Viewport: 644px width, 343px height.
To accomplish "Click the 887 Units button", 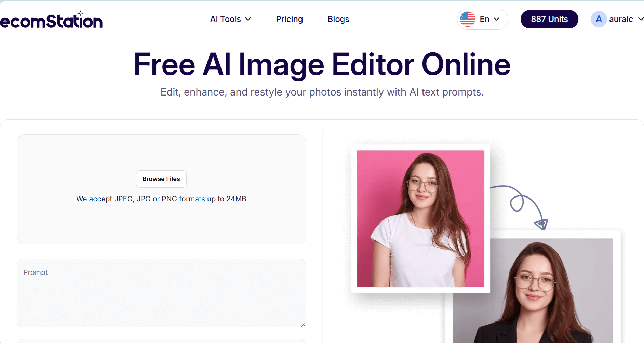I will pyautogui.click(x=549, y=19).
